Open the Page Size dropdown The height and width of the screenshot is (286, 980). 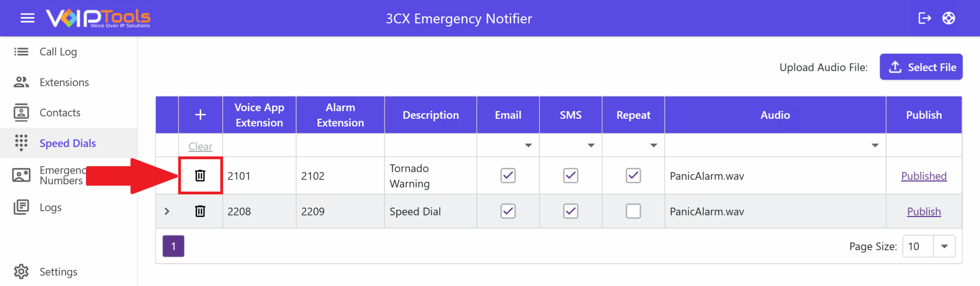(x=944, y=246)
